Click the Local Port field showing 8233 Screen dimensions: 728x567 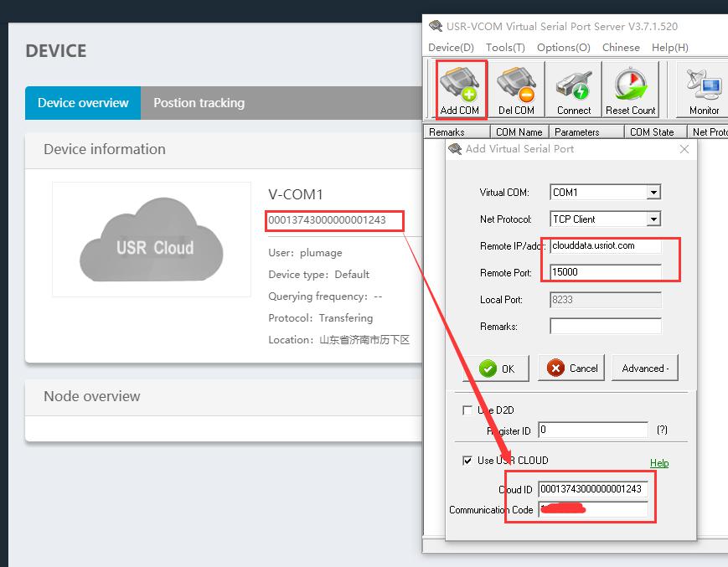[x=606, y=300]
